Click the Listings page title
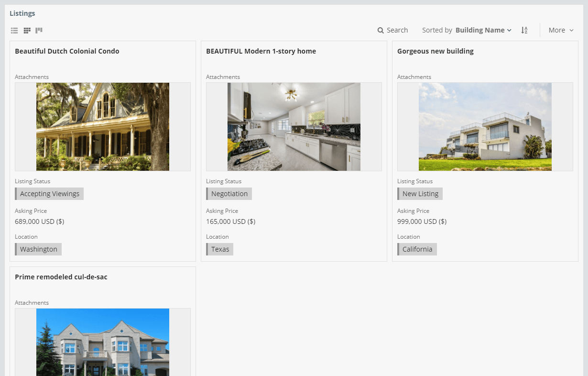Viewport: 588px width, 376px height. 22,13
